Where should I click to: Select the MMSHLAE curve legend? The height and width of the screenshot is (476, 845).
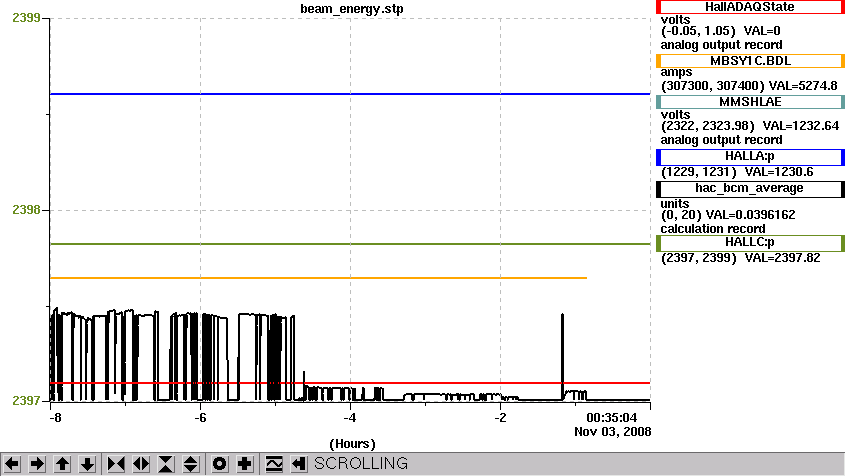(x=750, y=102)
